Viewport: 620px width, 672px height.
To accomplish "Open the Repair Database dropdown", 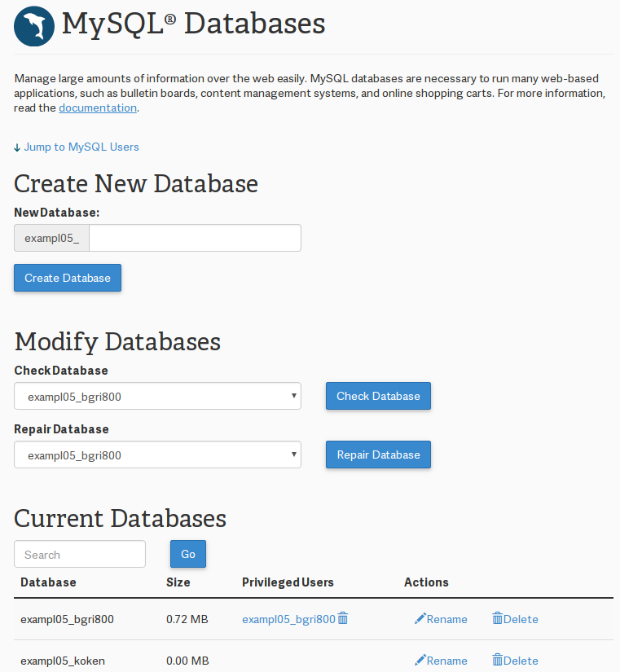I will (157, 455).
